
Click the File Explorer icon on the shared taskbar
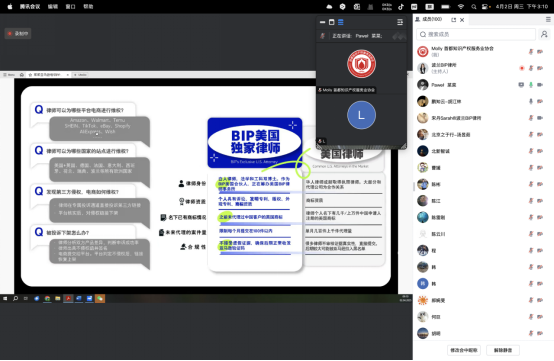click(58, 298)
